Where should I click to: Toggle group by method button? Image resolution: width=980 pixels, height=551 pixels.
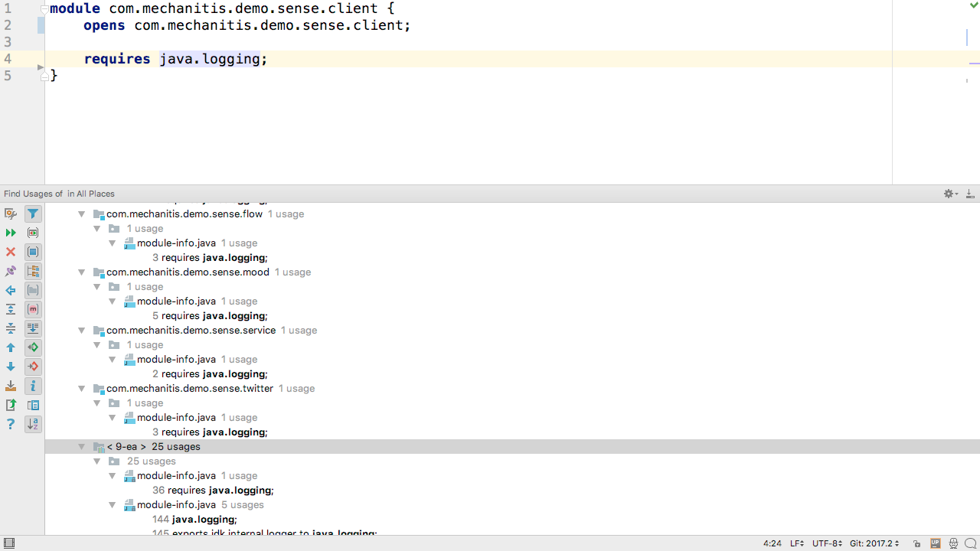[33, 309]
